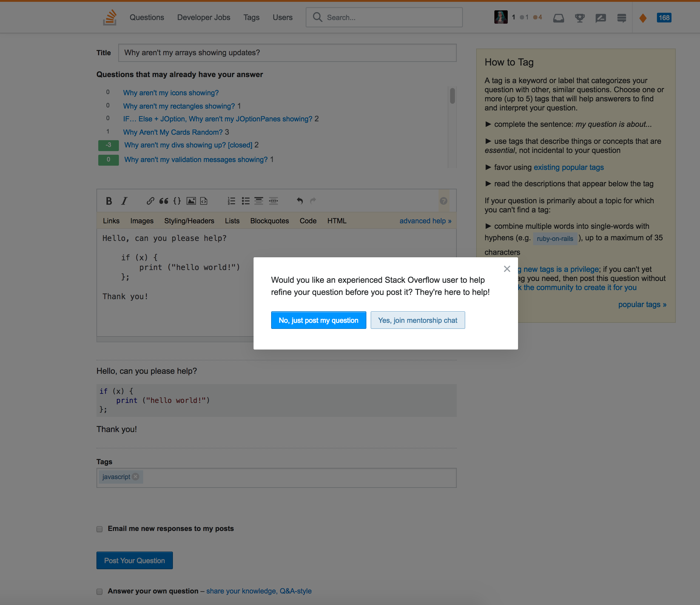Click the Bold formatting icon
The width and height of the screenshot is (700, 605).
pos(109,201)
